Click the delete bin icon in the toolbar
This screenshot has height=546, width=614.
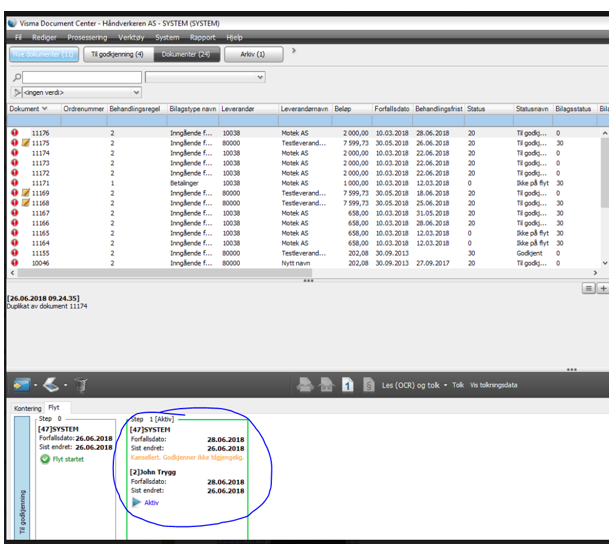click(x=81, y=385)
